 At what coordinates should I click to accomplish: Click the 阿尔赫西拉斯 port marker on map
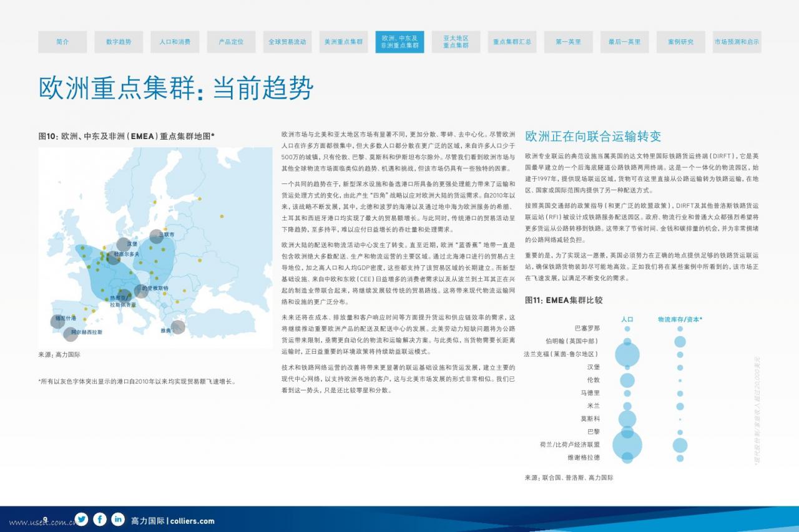pyautogui.click(x=71, y=334)
